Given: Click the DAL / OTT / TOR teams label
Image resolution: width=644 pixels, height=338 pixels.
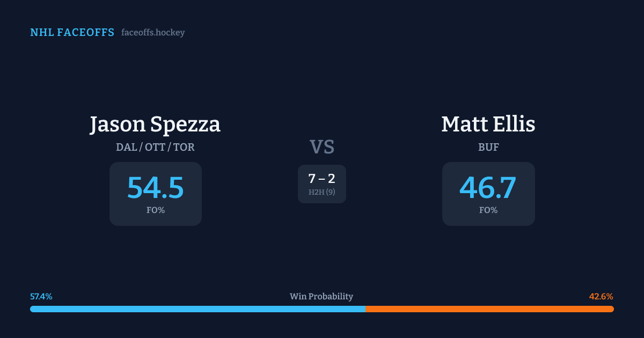Looking at the screenshot, I should (x=155, y=147).
